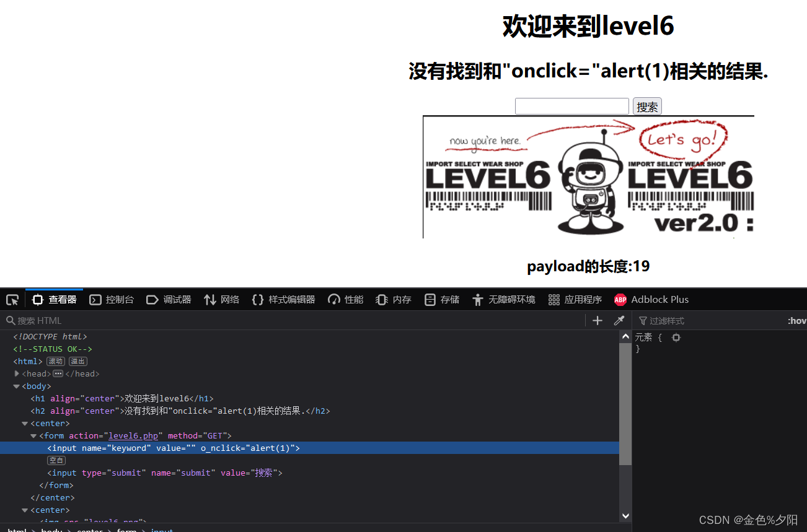Viewport: 807px width, 532px height.
Task: Click the markup panel scrollbar thumb
Action: tap(625, 404)
